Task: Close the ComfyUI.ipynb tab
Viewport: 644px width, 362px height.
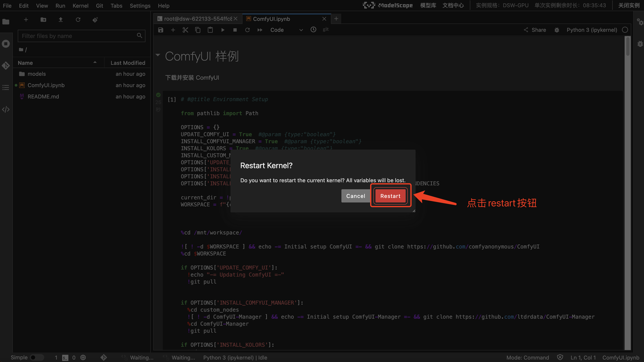Action: click(x=325, y=19)
